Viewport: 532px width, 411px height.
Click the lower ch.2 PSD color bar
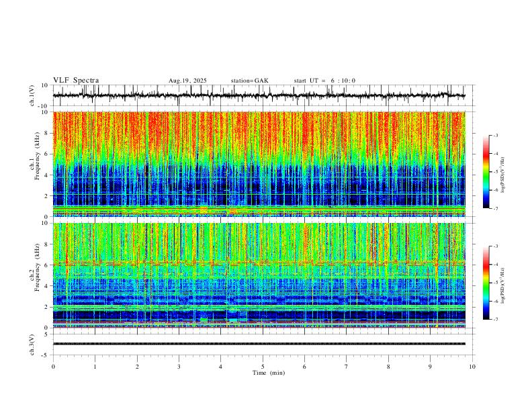[486, 283]
